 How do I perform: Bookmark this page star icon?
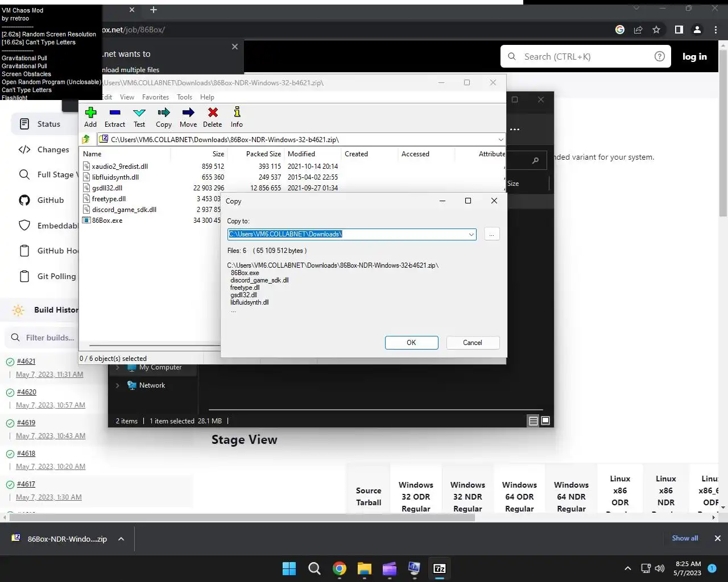click(x=656, y=30)
